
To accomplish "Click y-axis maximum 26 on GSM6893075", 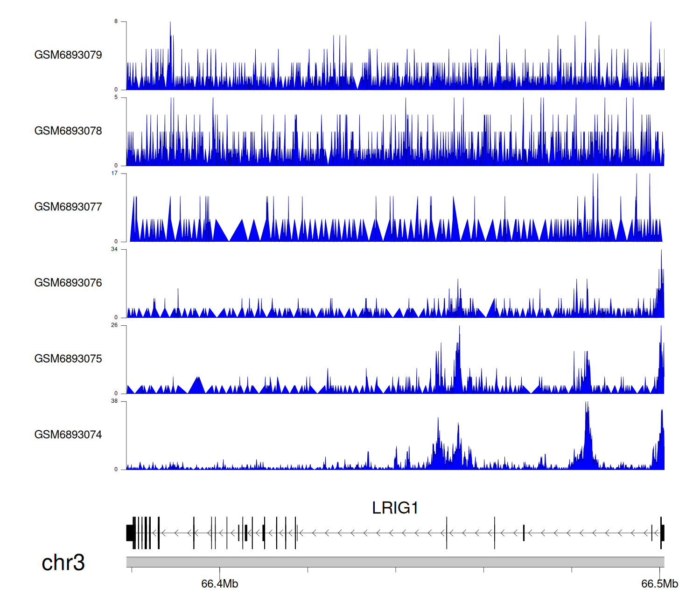I will (114, 325).
